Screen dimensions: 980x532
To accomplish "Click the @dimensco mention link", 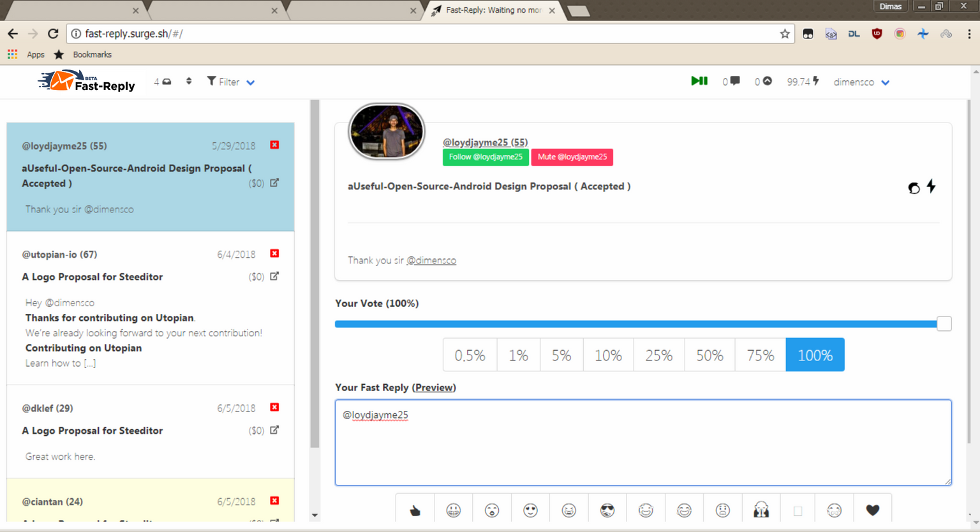I will point(431,260).
